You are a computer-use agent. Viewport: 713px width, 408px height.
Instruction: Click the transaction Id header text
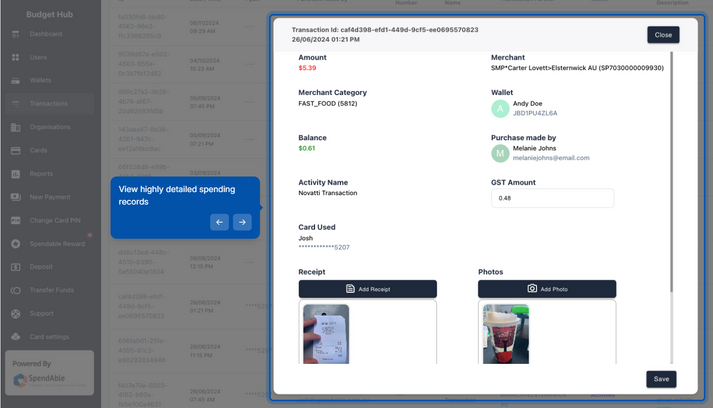(x=385, y=30)
